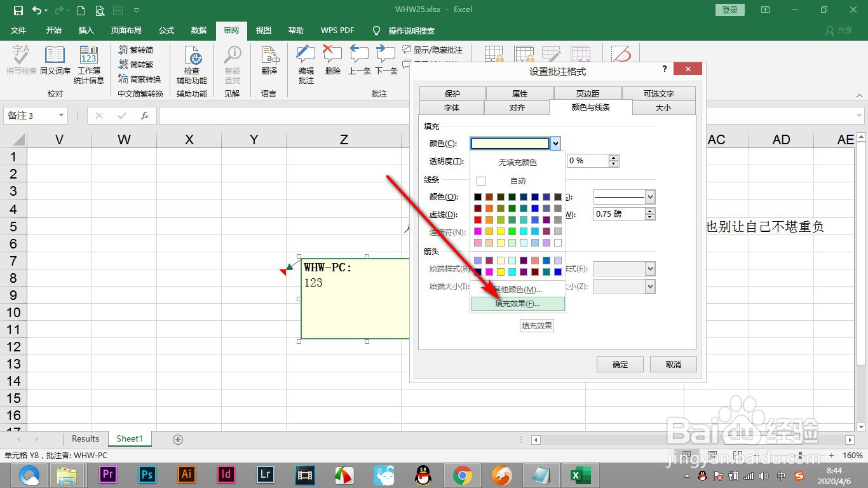Image resolution: width=868 pixels, height=488 pixels.
Task: Select the 自动 automatic color box
Action: 481,181
